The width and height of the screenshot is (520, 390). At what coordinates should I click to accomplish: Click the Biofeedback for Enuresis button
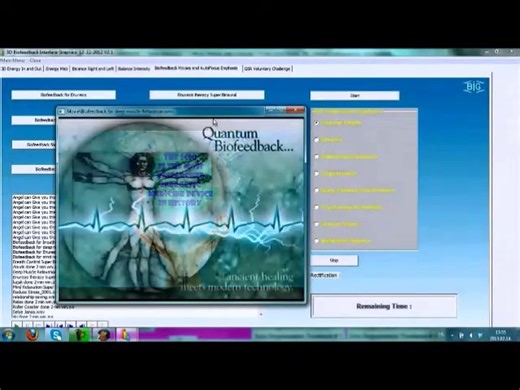click(64, 95)
